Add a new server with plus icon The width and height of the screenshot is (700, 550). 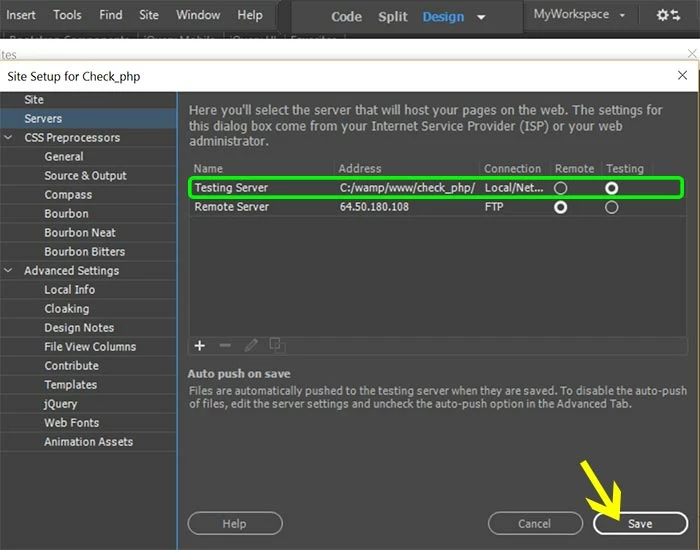coord(200,346)
